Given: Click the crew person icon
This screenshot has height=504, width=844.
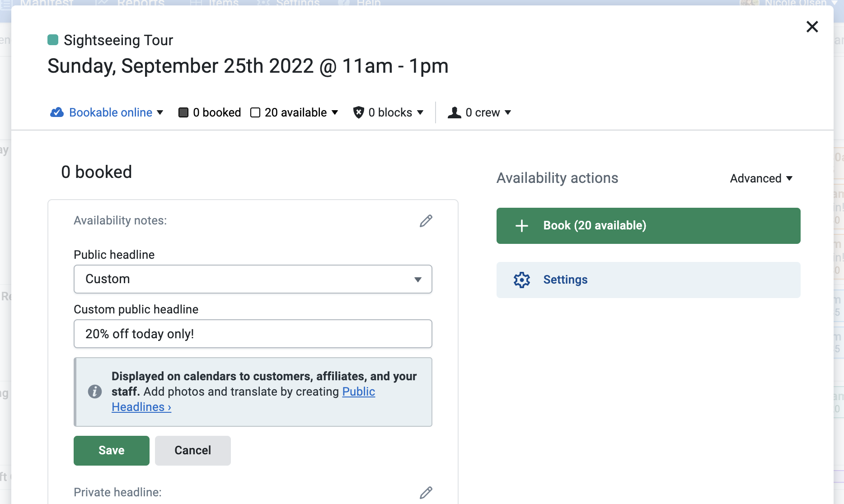Looking at the screenshot, I should coord(455,112).
